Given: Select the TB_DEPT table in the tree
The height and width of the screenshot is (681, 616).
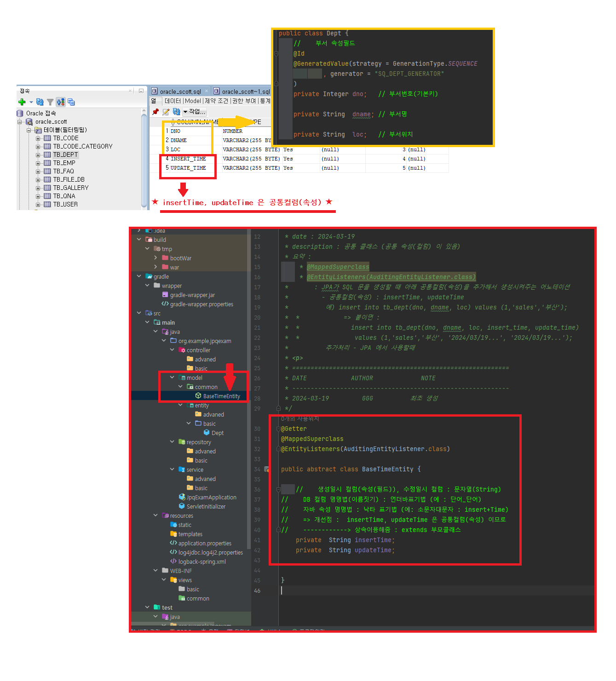Looking at the screenshot, I should (x=65, y=155).
